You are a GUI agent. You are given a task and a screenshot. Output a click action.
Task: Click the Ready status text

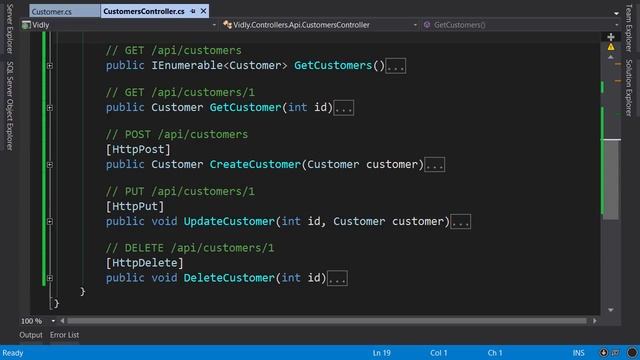[13, 353]
